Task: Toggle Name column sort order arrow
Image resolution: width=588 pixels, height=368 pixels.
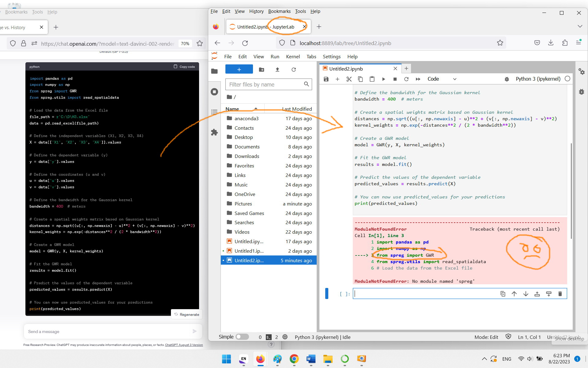Action: point(256,109)
